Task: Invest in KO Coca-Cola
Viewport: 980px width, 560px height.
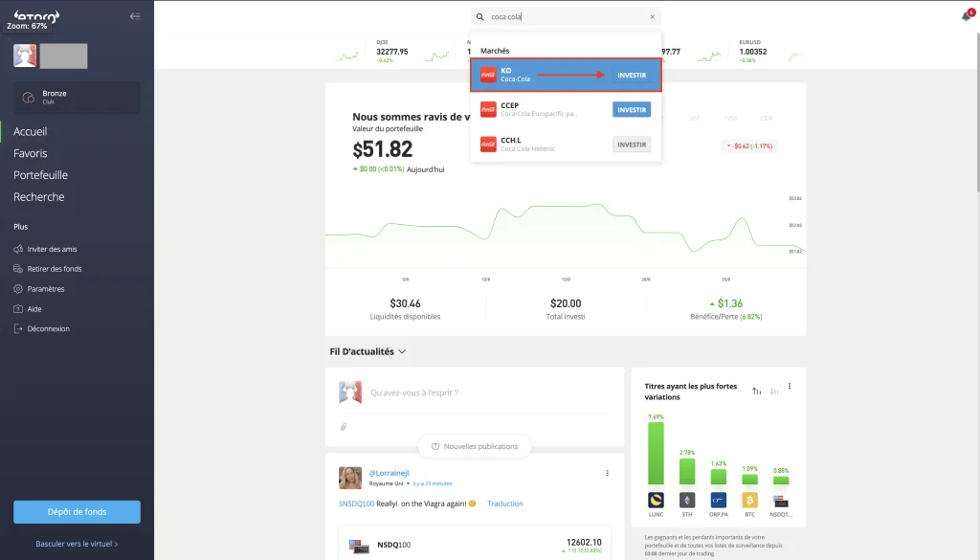Action: pos(632,75)
